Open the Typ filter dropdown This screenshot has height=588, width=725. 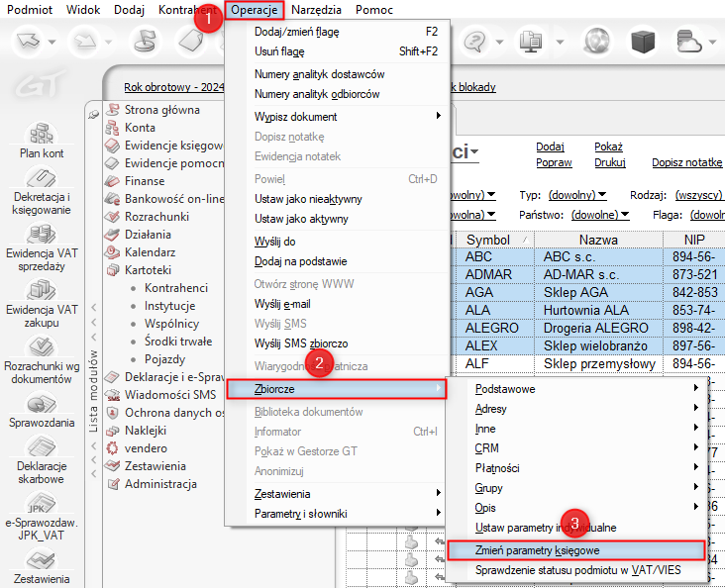click(577, 195)
